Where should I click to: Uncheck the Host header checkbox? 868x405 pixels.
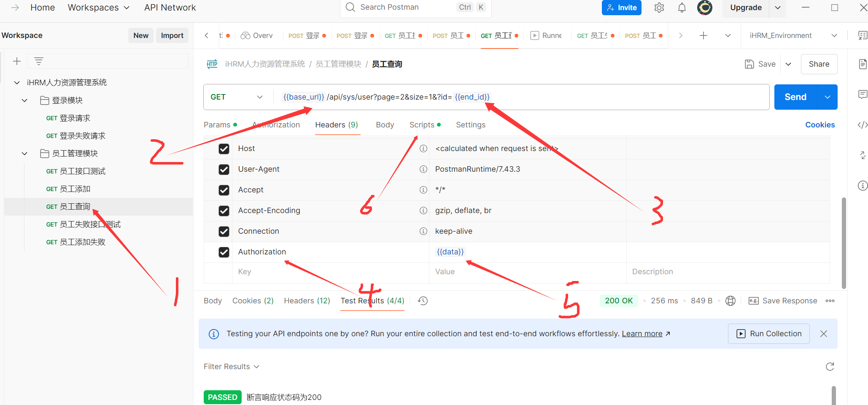(224, 149)
